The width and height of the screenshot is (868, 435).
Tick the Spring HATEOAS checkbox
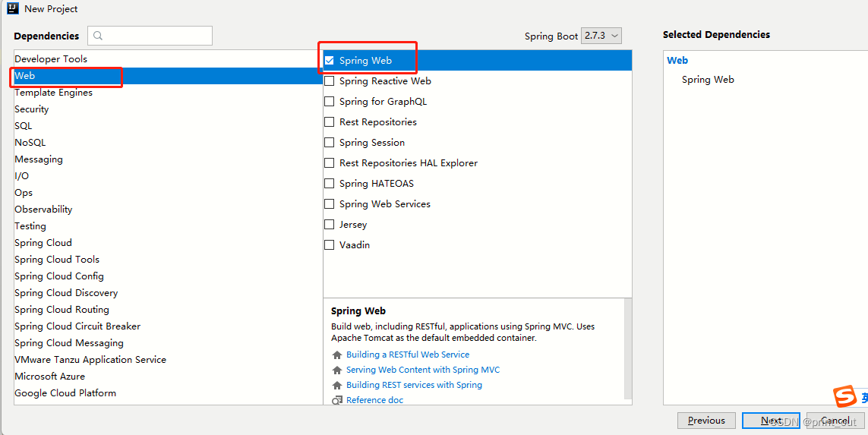pos(330,183)
